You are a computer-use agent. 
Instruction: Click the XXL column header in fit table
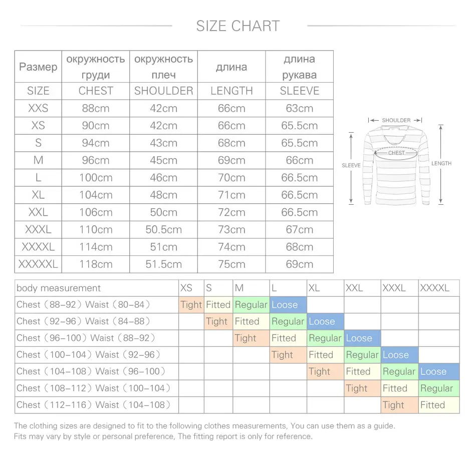pos(362,288)
